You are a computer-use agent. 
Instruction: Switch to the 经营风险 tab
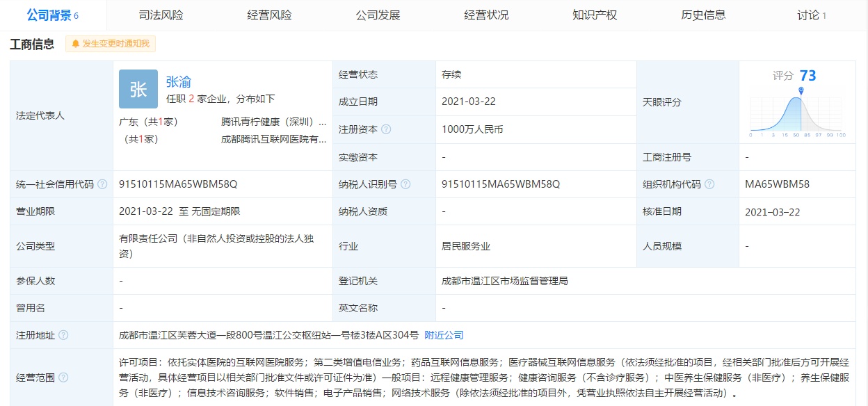point(269,15)
